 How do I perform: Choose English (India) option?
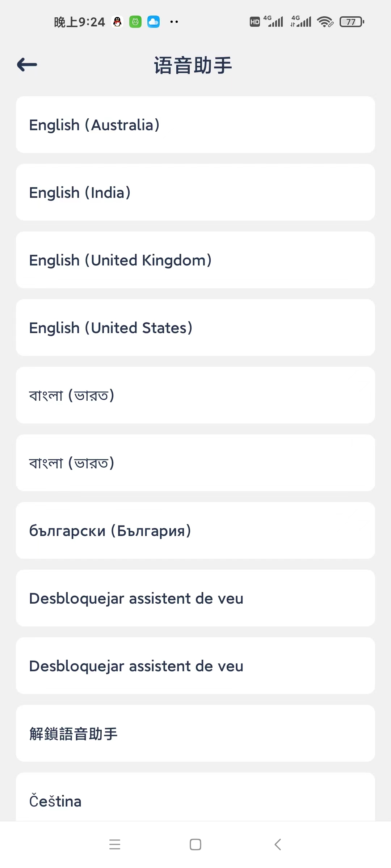tap(195, 192)
